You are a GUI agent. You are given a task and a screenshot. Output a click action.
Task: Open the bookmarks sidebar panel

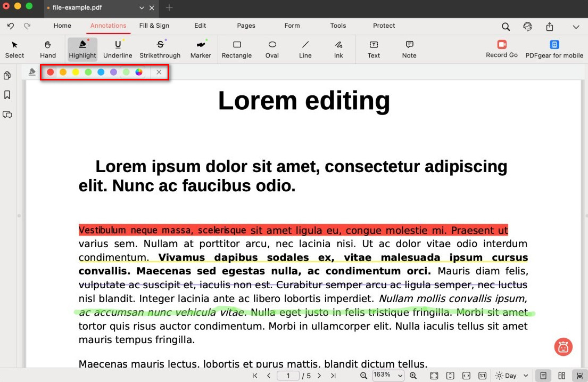(x=7, y=95)
